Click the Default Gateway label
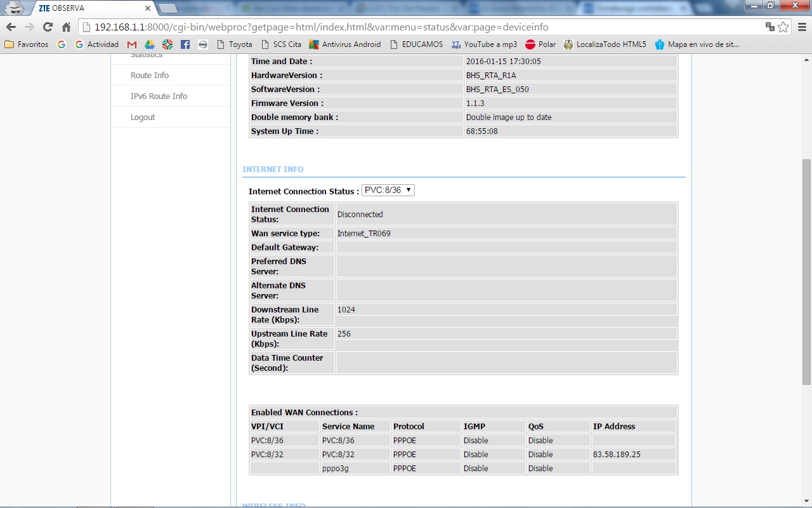The image size is (812, 508). pos(285,248)
